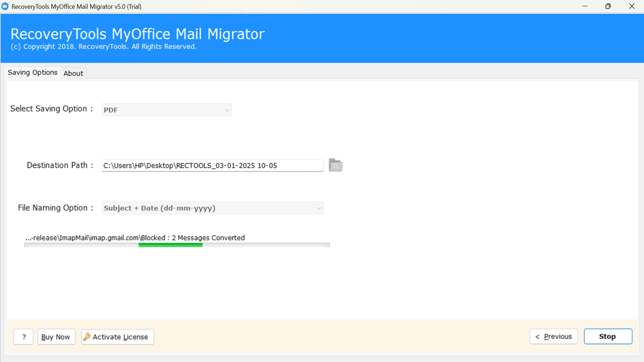Click the Buy Now button
The image size is (644, 362).
point(56,337)
